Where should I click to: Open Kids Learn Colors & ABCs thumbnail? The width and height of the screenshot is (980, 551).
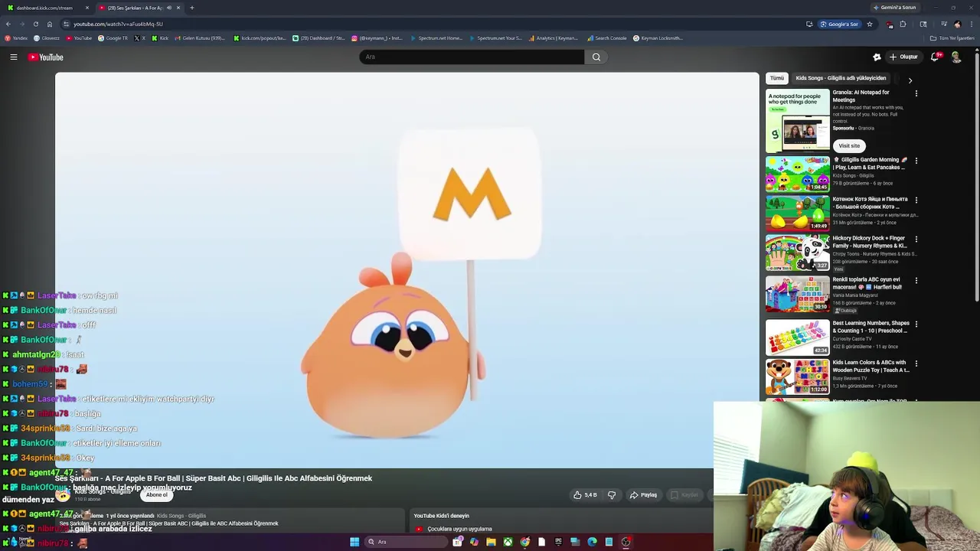(x=798, y=377)
